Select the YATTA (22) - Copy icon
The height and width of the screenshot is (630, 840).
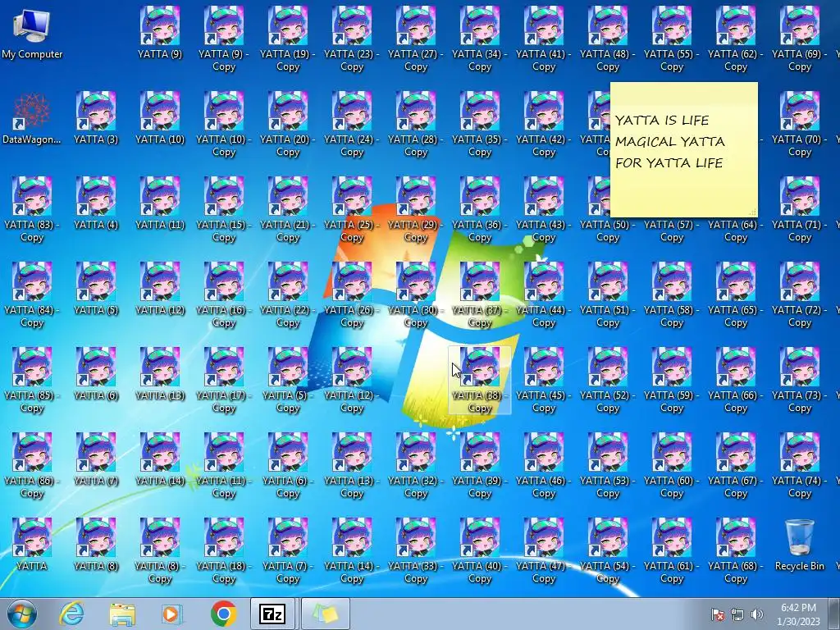(x=288, y=294)
